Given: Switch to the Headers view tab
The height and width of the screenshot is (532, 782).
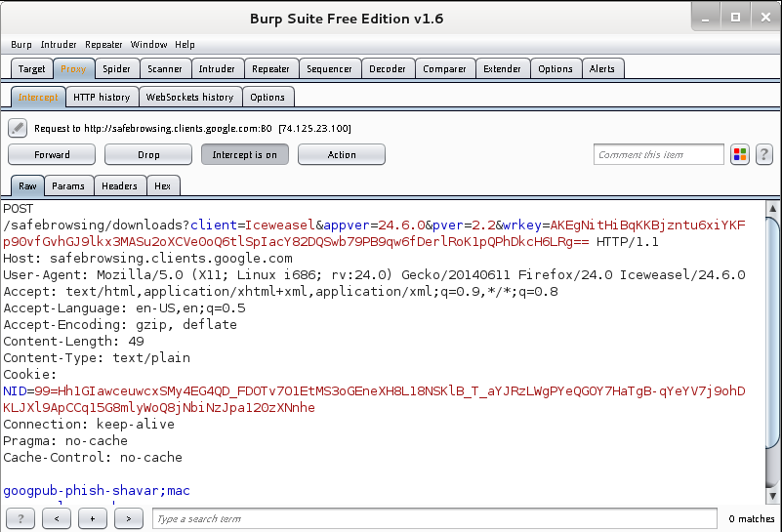Looking at the screenshot, I should pyautogui.click(x=119, y=186).
